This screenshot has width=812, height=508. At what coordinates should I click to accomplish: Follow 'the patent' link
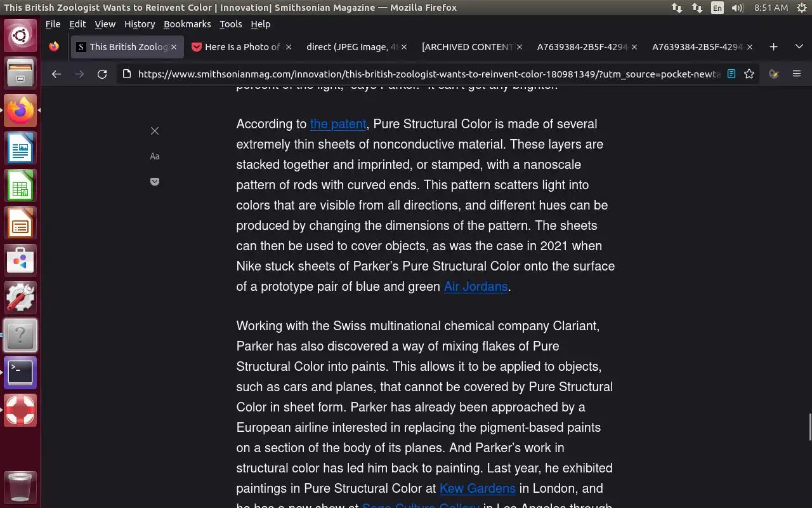338,124
